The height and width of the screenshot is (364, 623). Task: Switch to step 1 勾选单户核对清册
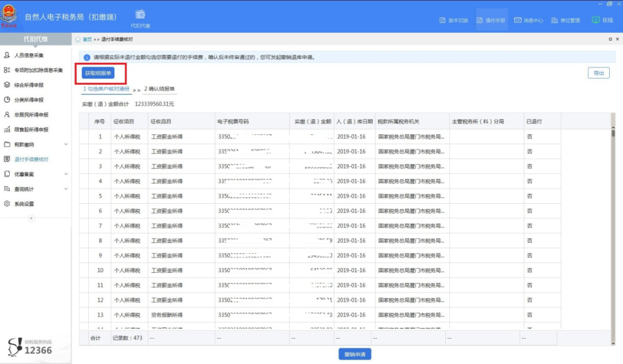click(x=106, y=89)
